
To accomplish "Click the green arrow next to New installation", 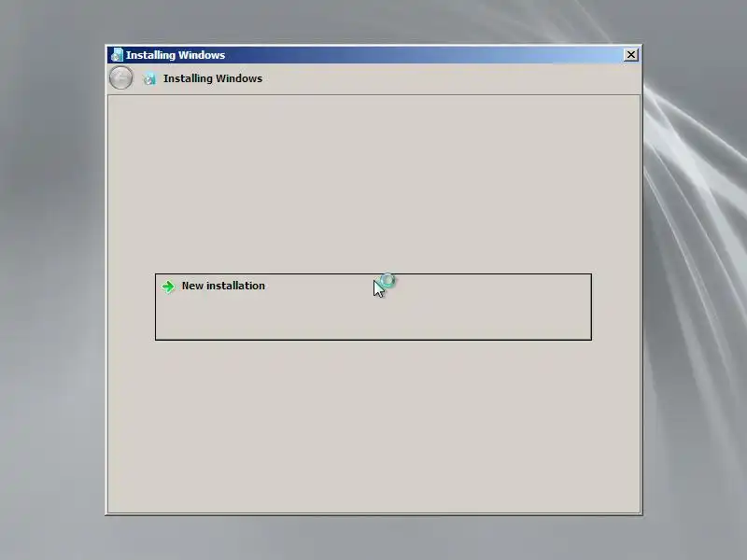I will coord(168,287).
